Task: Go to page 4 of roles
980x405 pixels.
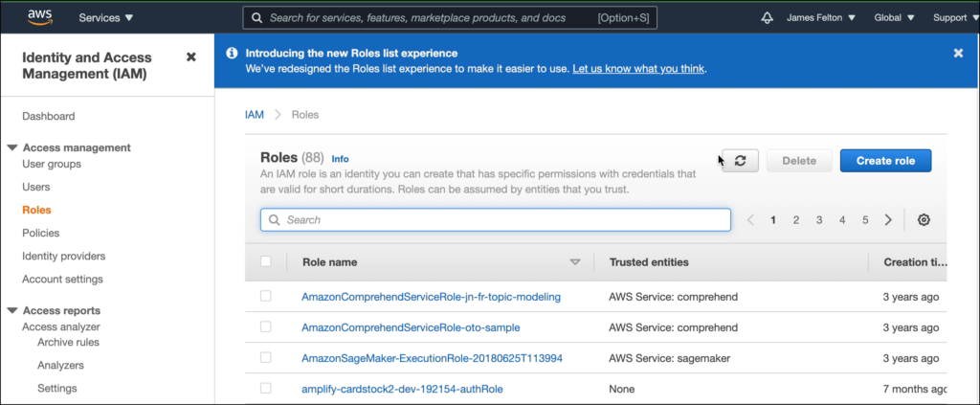Action: click(842, 220)
